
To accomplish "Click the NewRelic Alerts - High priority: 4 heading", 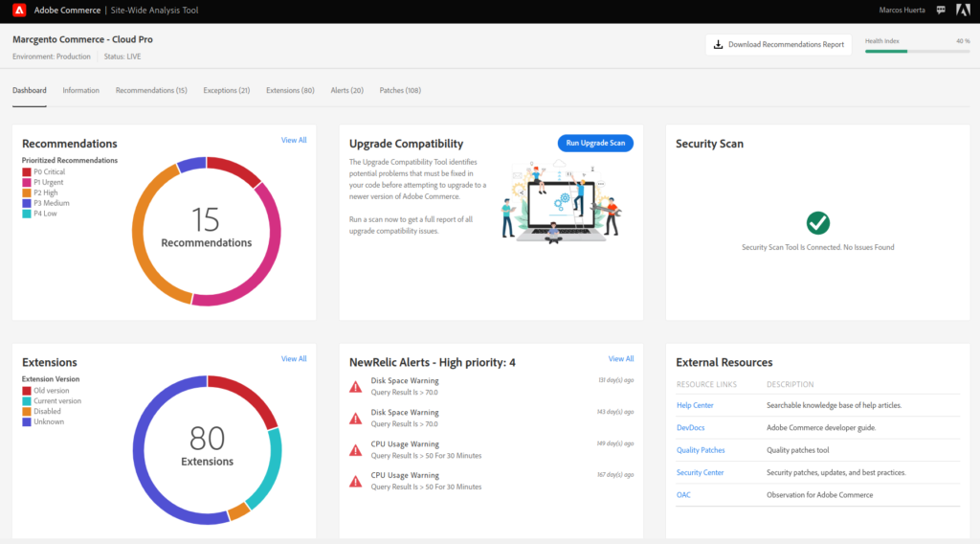I will click(433, 363).
